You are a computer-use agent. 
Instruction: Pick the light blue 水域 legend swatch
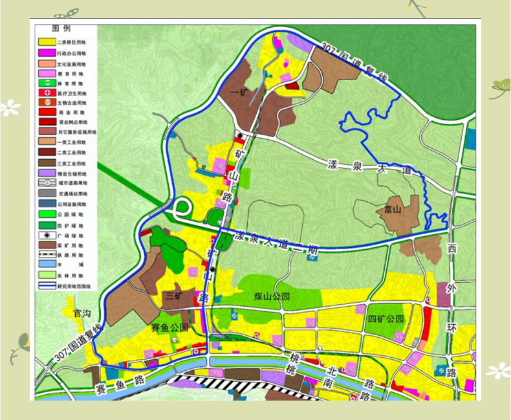[46, 265]
